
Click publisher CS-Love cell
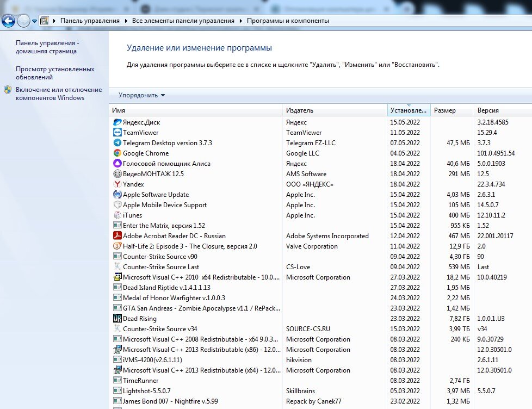[298, 267]
